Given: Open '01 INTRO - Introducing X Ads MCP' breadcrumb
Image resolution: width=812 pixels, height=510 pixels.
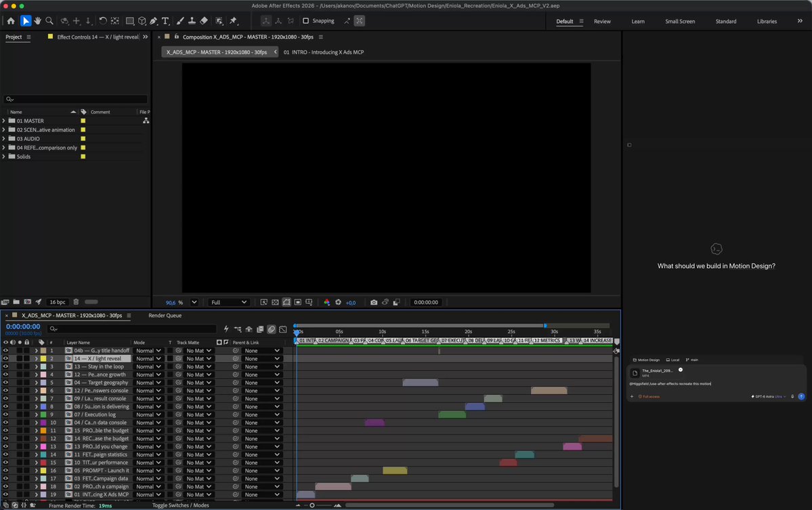Looking at the screenshot, I should tap(324, 52).
